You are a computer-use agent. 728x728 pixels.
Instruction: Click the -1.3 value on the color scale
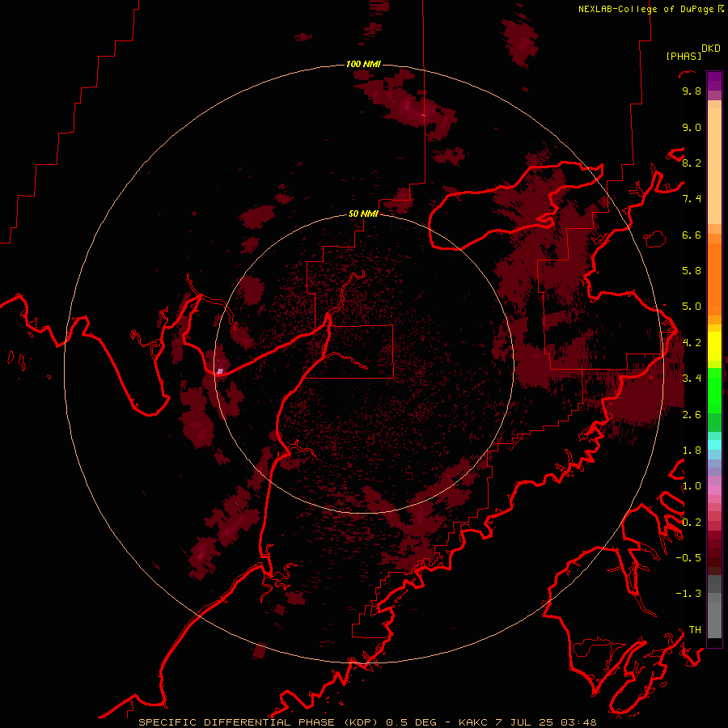pos(688,594)
